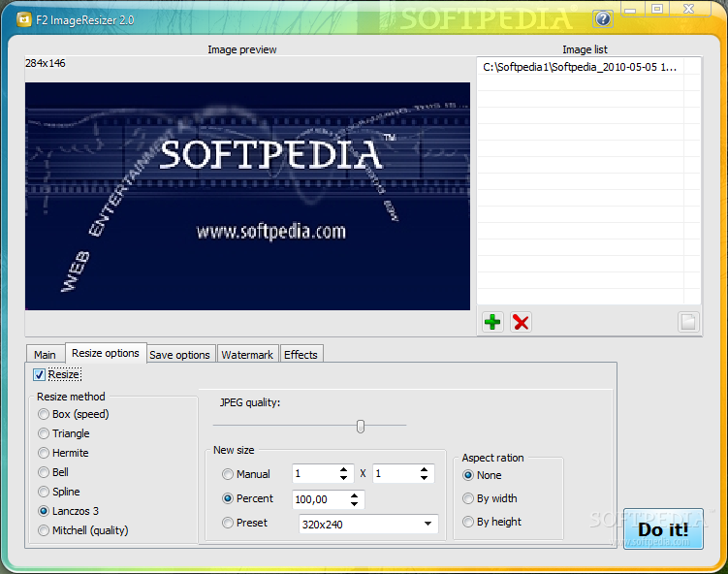Click the manual width input field
Image resolution: width=728 pixels, height=574 pixels.
coord(315,474)
